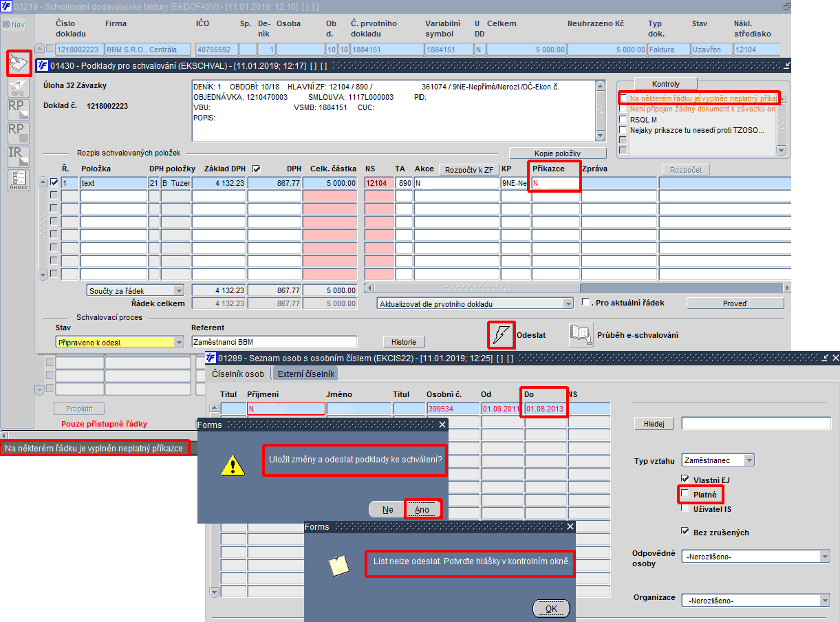
Task: Switch to the Externí číselník tab
Action: pyautogui.click(x=306, y=374)
